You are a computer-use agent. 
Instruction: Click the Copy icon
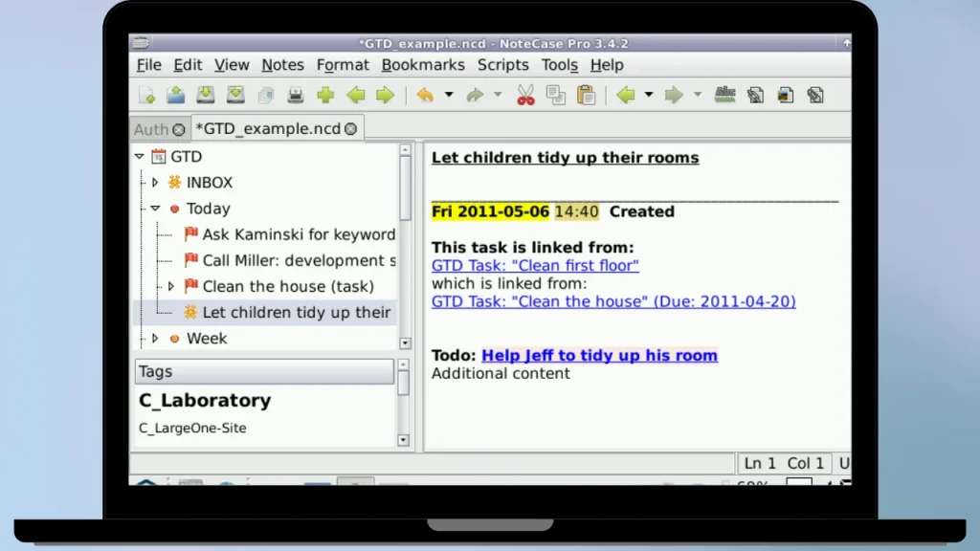[x=556, y=95]
